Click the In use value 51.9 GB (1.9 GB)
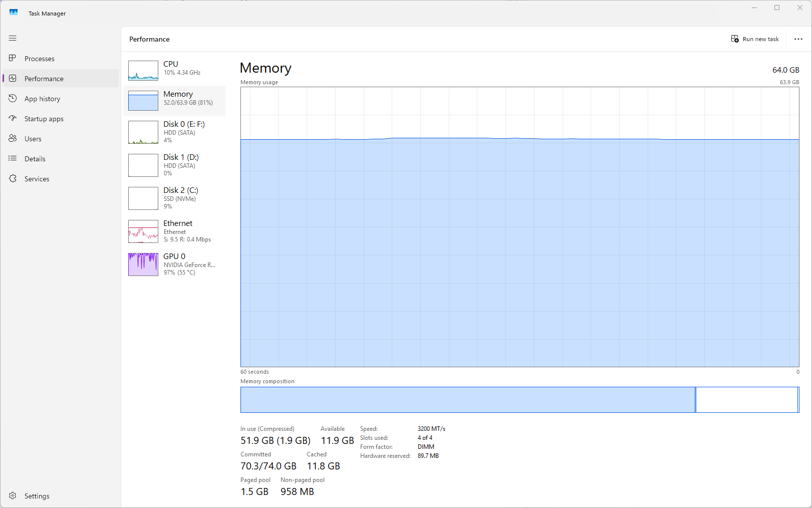The height and width of the screenshot is (508, 812). pos(276,441)
